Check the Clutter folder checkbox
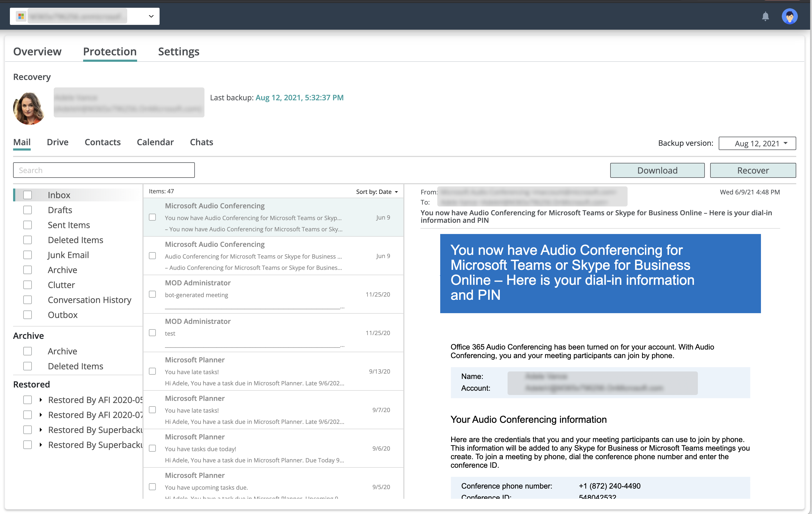This screenshot has height=514, width=812. click(28, 285)
